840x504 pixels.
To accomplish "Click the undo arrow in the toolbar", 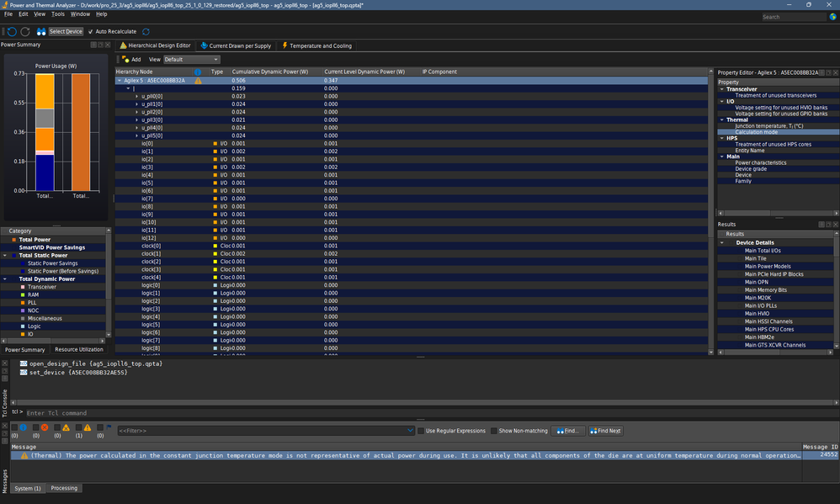I will click(x=12, y=32).
